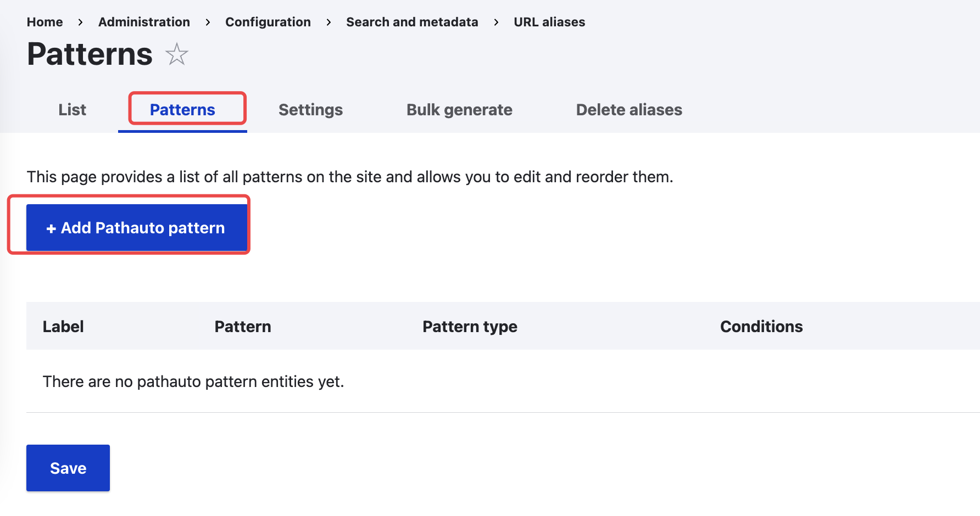Screen dimensions: 980x516
Task: Click Add Pathauto pattern button
Action: pos(137,228)
